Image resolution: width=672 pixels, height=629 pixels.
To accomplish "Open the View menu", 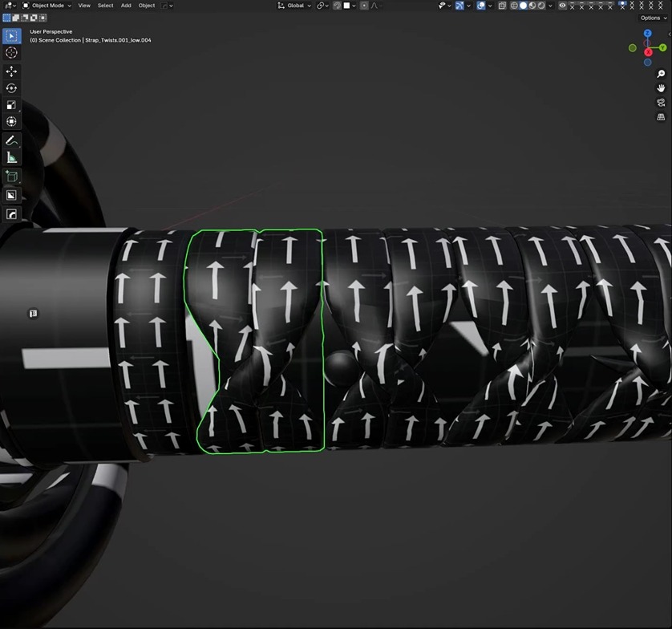I will click(84, 6).
